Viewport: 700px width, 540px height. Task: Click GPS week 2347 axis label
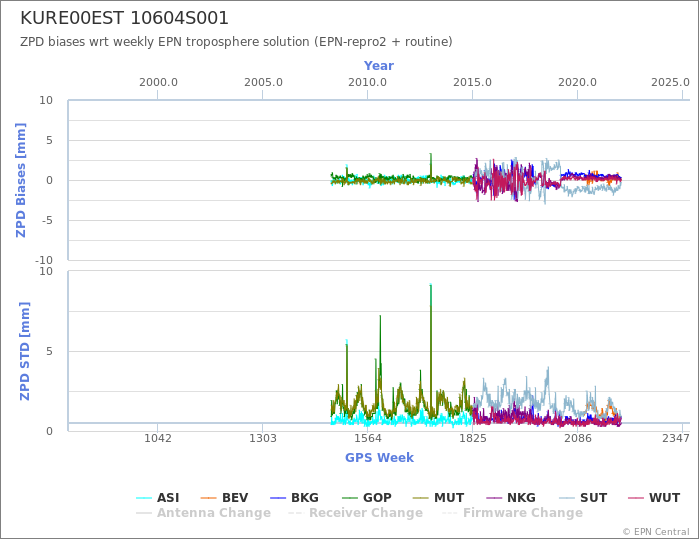(676, 438)
